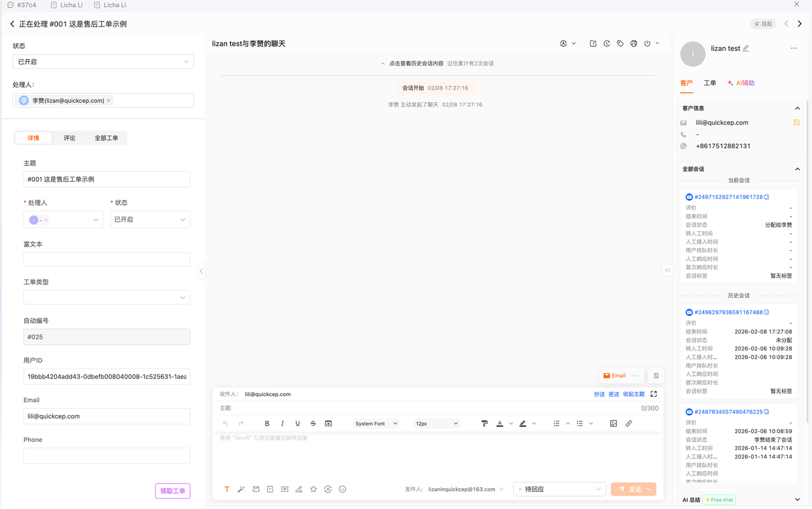Open the AI辅助 tab
The height and width of the screenshot is (509, 812).
[741, 83]
